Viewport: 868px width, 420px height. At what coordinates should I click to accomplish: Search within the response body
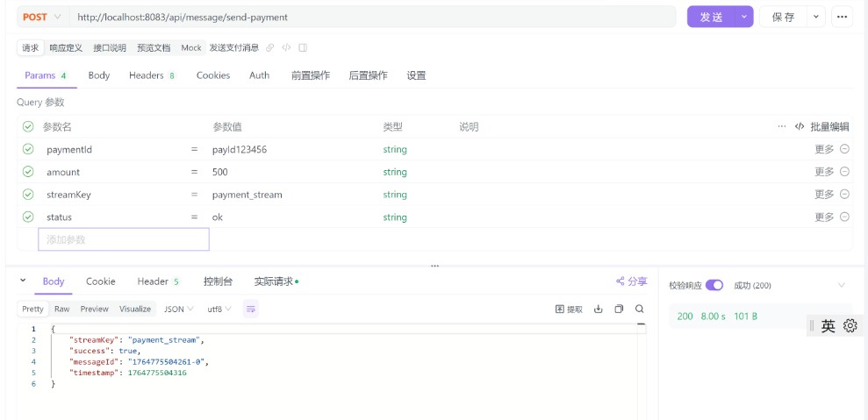pos(640,309)
